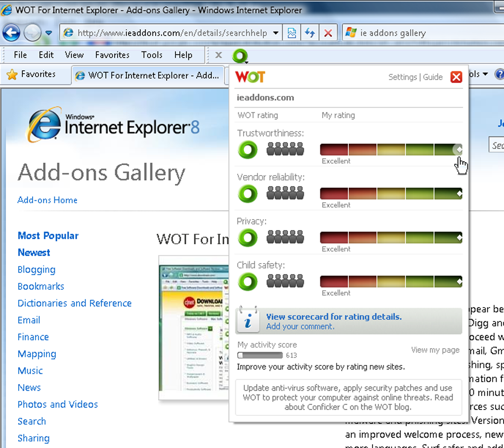
Task: Click Internet Explorer icon in title bar
Action: [x=6, y=10]
